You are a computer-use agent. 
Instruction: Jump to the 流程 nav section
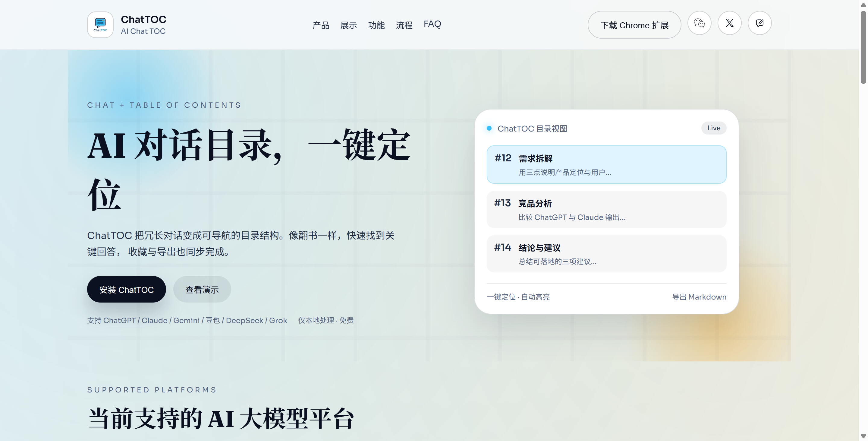pos(404,25)
